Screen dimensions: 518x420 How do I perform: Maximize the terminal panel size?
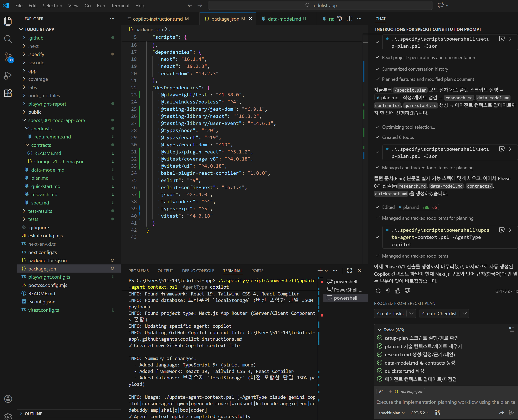click(349, 270)
